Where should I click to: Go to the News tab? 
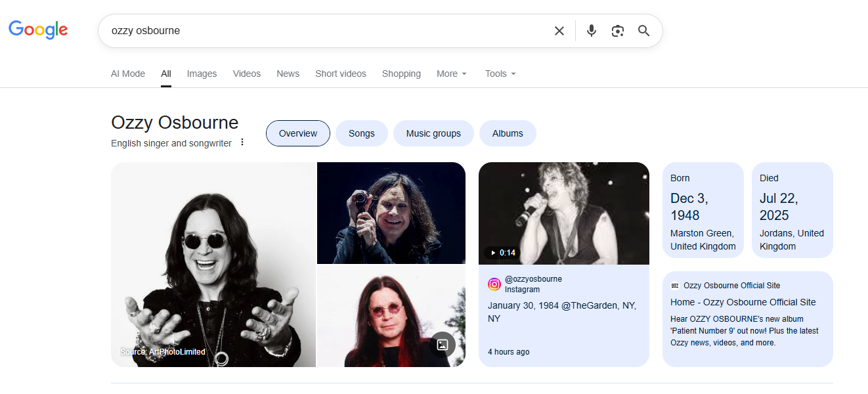(288, 74)
